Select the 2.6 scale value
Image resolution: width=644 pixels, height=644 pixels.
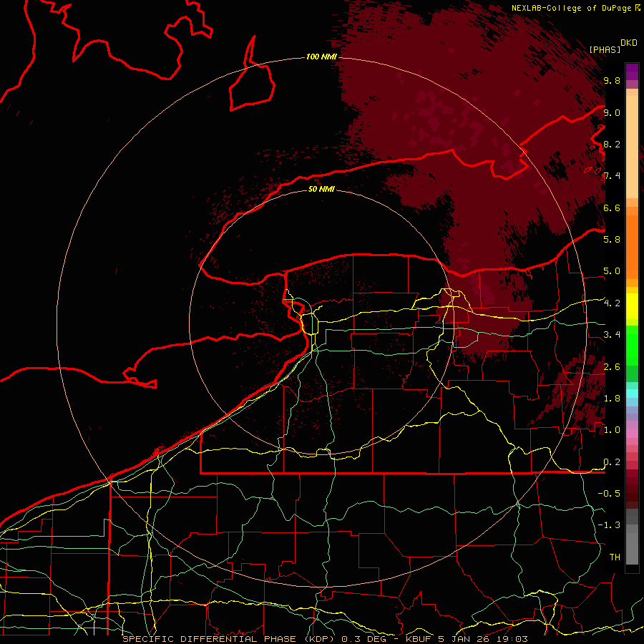click(x=612, y=366)
